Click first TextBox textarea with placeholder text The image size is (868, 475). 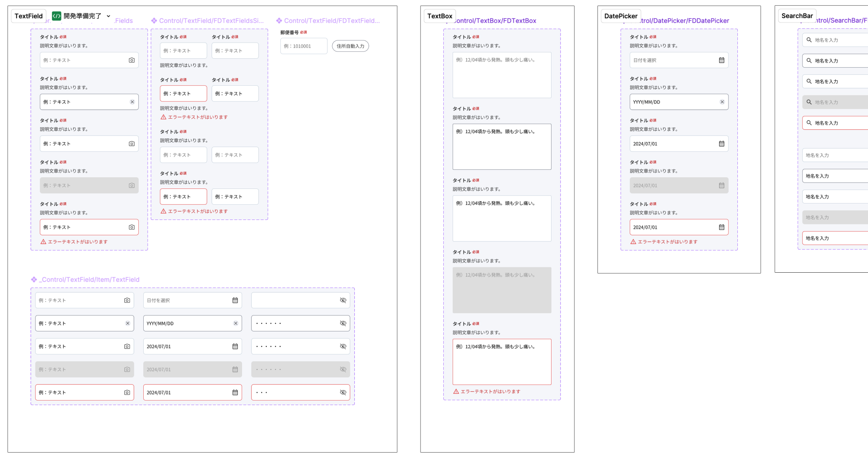[x=501, y=75]
